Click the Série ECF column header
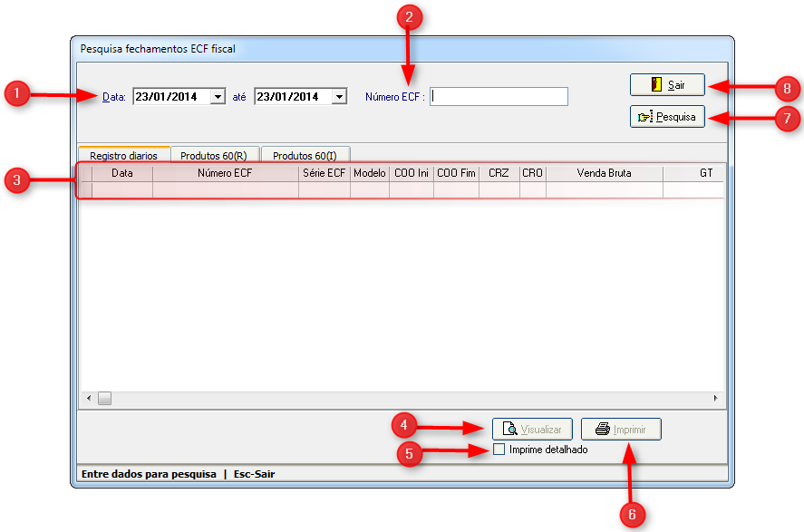The image size is (804, 532). point(324,173)
